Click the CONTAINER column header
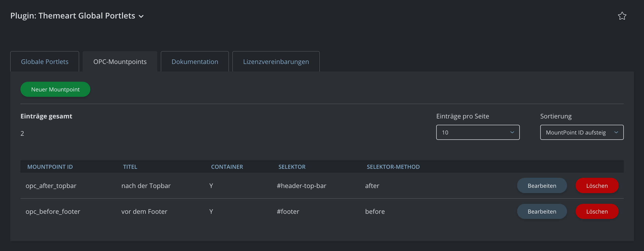Screen dimensions: 644x251 227,167
